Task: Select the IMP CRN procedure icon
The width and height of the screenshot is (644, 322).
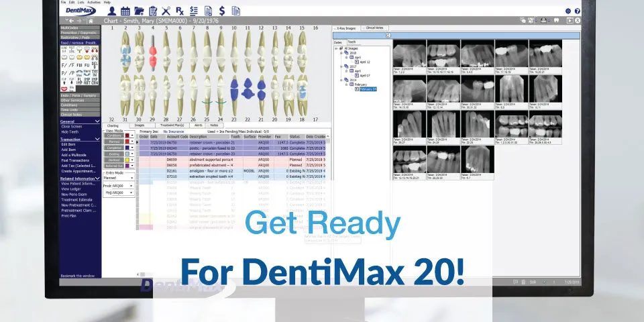Action: [x=95, y=81]
